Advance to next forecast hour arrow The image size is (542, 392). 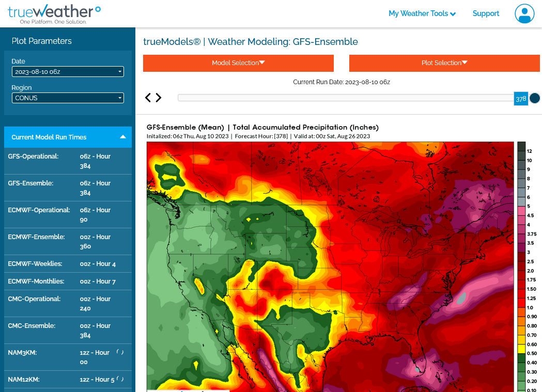point(158,98)
